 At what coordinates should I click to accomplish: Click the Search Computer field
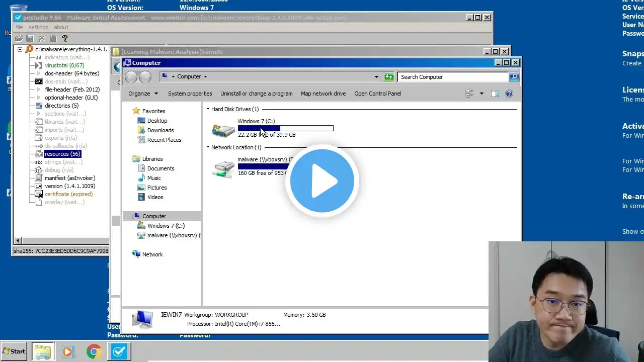[453, 77]
